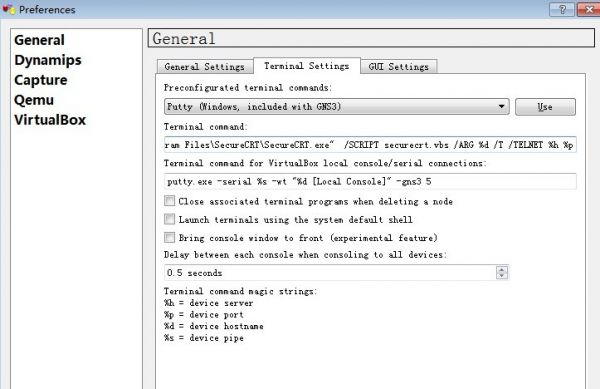
Task: Switch to the GUI Settings tab
Action: tap(398, 67)
